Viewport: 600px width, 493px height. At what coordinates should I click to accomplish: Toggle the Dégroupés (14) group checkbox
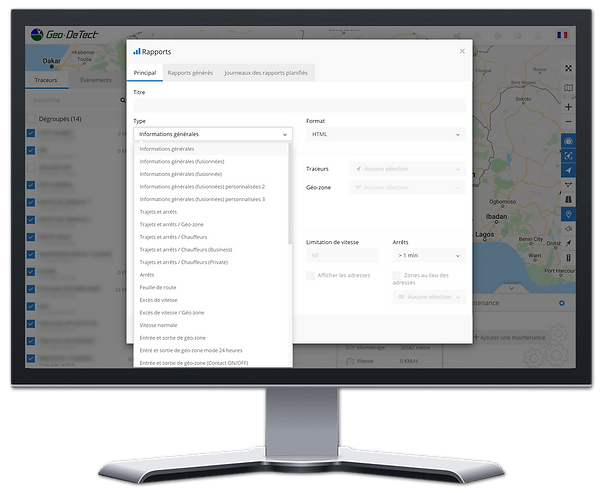tap(31, 119)
